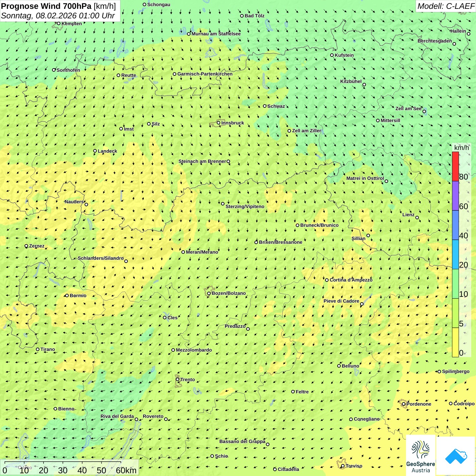The height and width of the screenshot is (476, 476).
Task: Click the 'Bassano del Grappa' label
Action: point(242,441)
